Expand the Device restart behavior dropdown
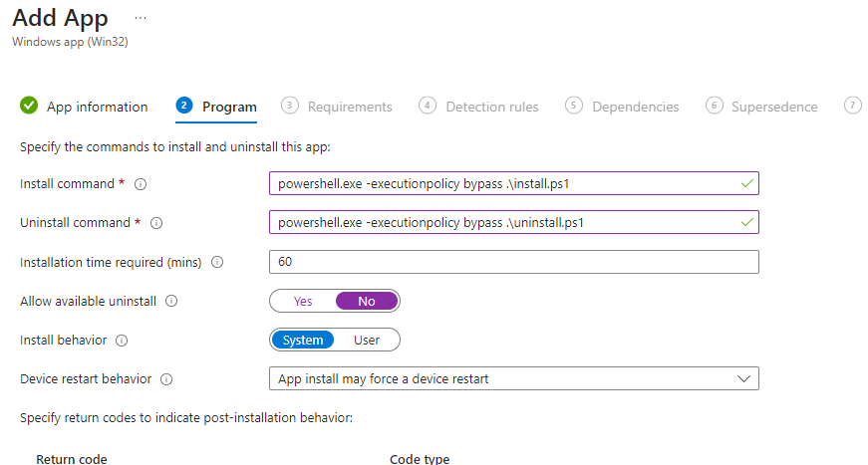The width and height of the screenshot is (868, 465). [513, 379]
